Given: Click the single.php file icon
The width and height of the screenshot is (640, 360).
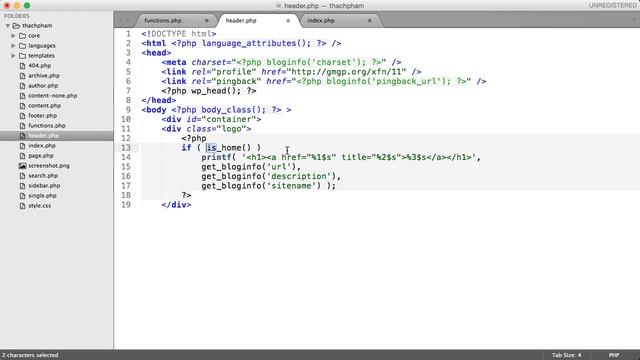Looking at the screenshot, I should click(x=22, y=196).
